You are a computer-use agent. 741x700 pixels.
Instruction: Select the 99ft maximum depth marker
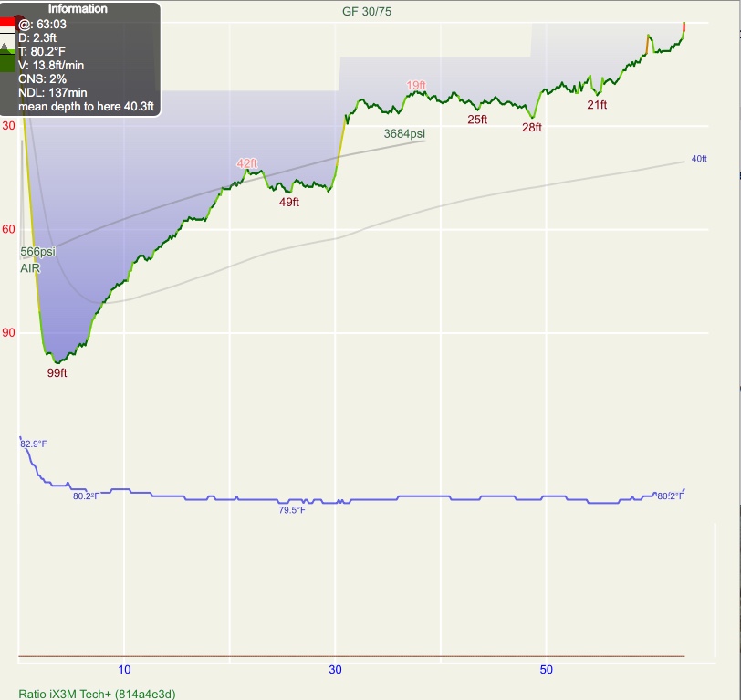(x=57, y=372)
